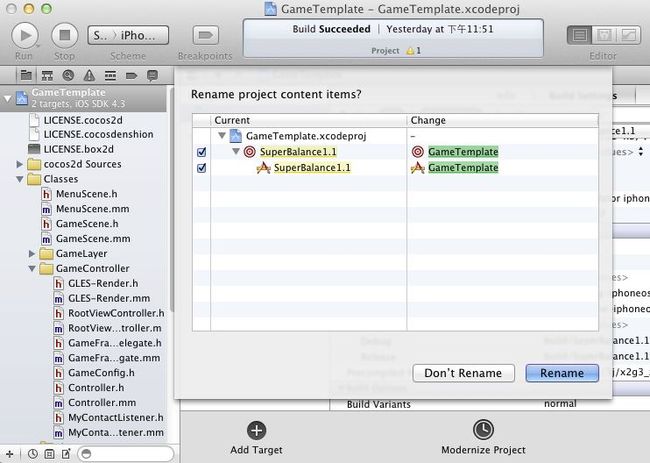Select the Version editor view
Screen dimensions: 650x463
(x=628, y=35)
